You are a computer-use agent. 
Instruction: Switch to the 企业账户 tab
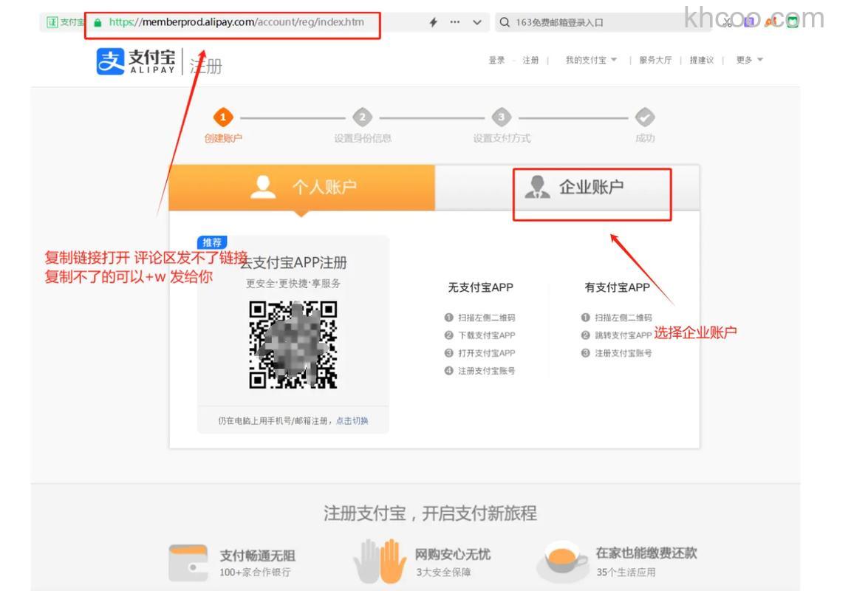[x=591, y=185]
